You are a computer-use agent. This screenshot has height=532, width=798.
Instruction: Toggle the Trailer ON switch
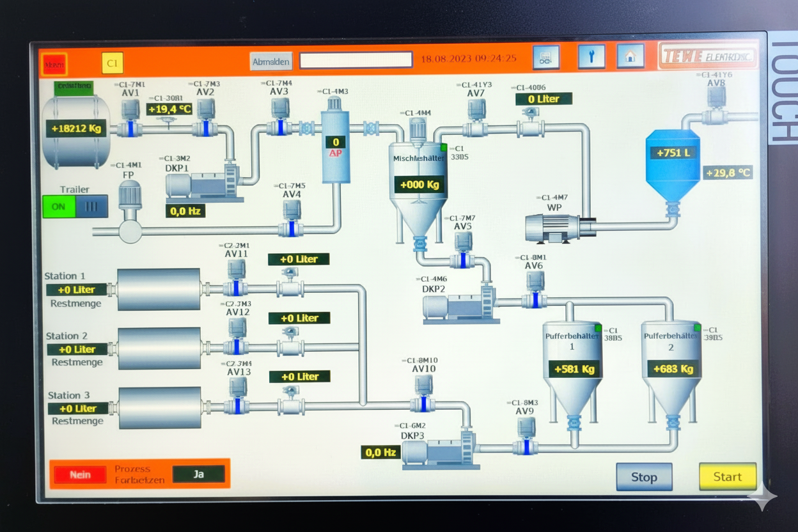(59, 207)
